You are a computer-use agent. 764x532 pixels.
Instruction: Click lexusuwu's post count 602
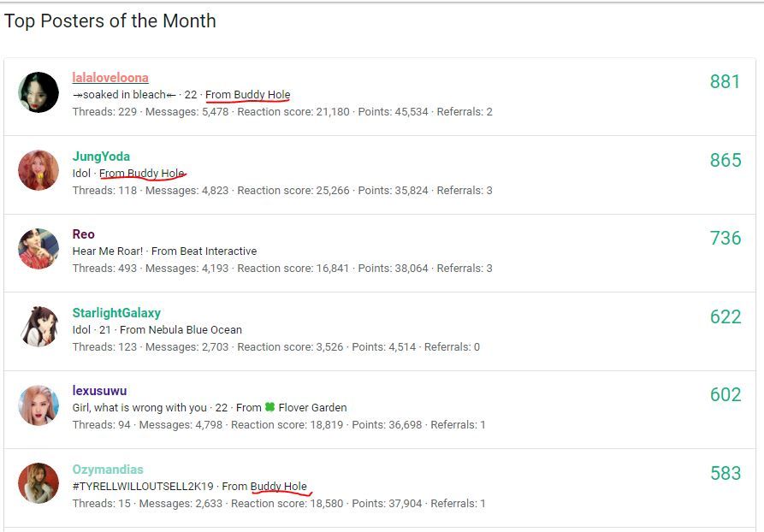726,394
